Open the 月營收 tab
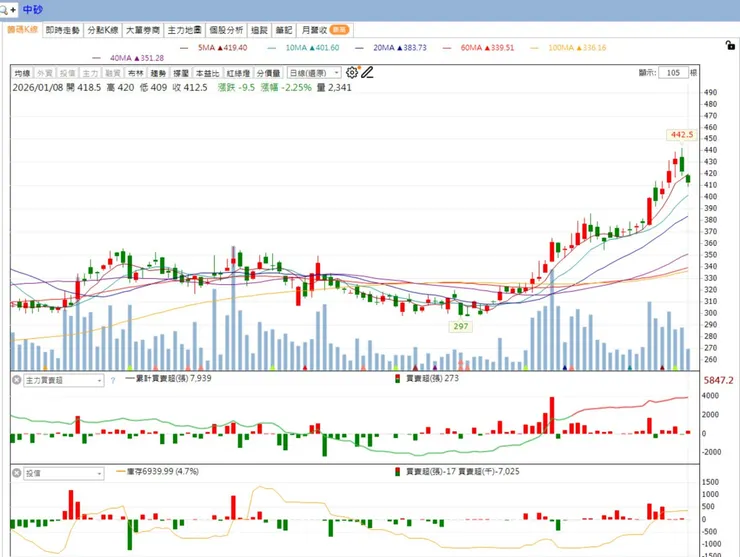 coord(325,30)
